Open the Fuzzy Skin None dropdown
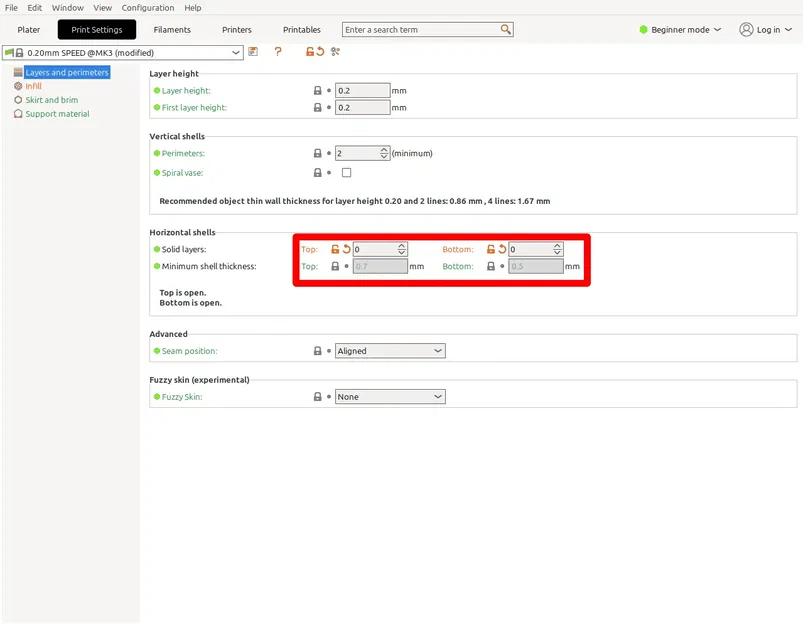This screenshot has height=625, width=803. point(390,397)
